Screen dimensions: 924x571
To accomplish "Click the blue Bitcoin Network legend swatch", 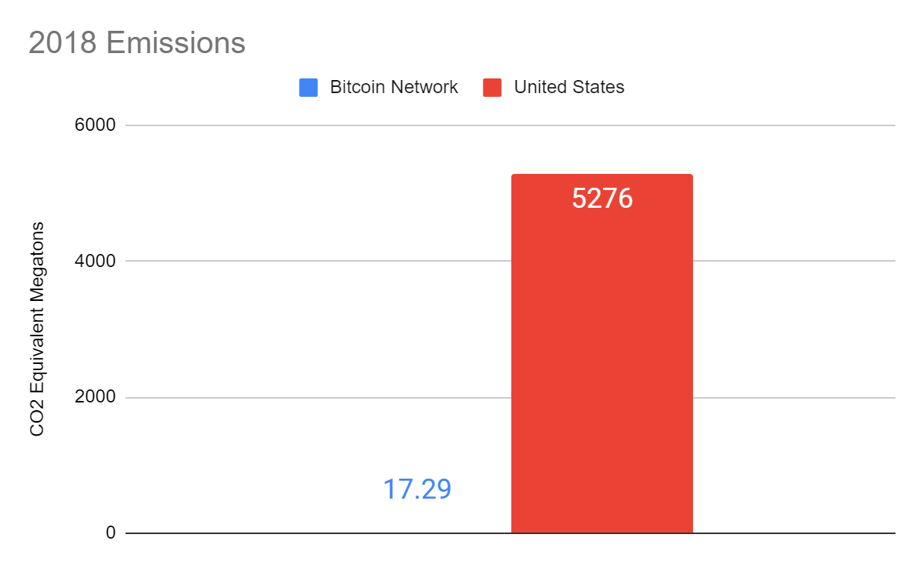I will pyautogui.click(x=309, y=88).
